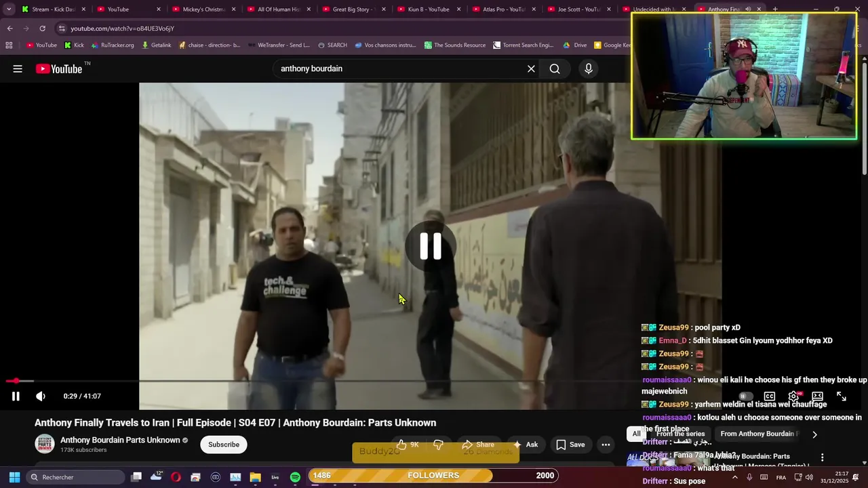Mute the video volume speaker icon
The image size is (868, 488).
[41, 396]
